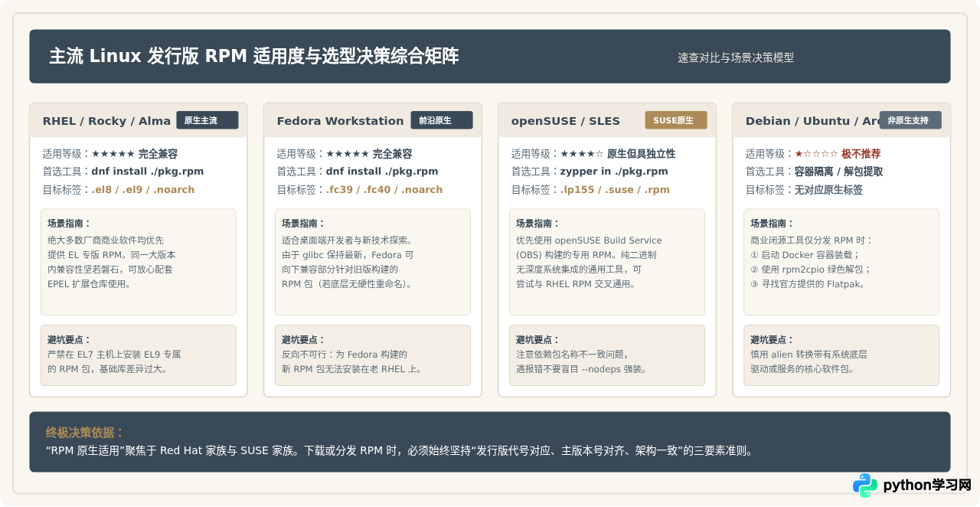This screenshot has width=980, height=507.
Task: Click the red 极不推荐 rating text
Action: [861, 154]
